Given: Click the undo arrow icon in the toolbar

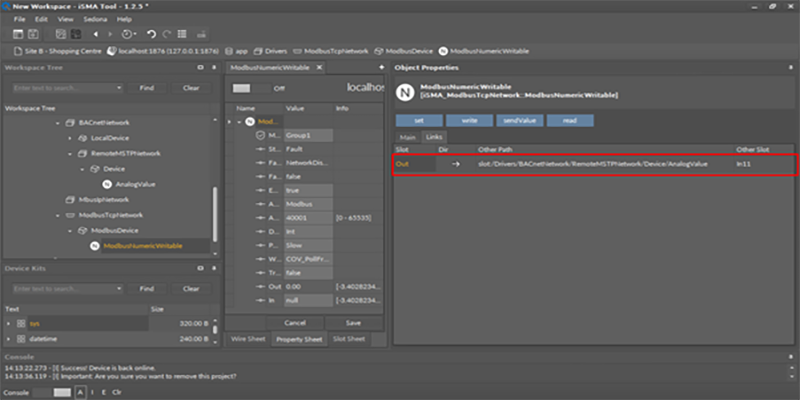Looking at the screenshot, I should pos(152,34).
